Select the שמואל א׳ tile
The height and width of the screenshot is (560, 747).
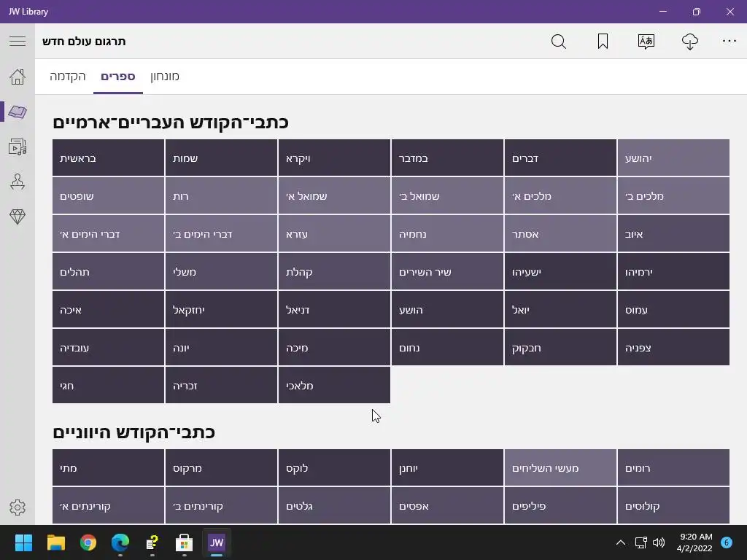[334, 195]
